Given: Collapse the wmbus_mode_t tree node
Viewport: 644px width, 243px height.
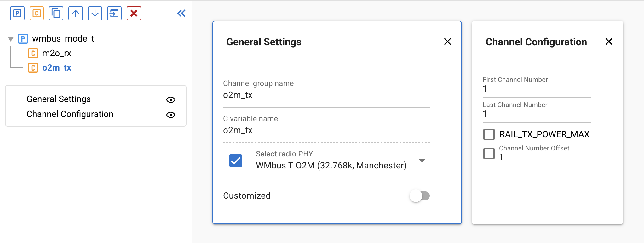Looking at the screenshot, I should pos(11,39).
